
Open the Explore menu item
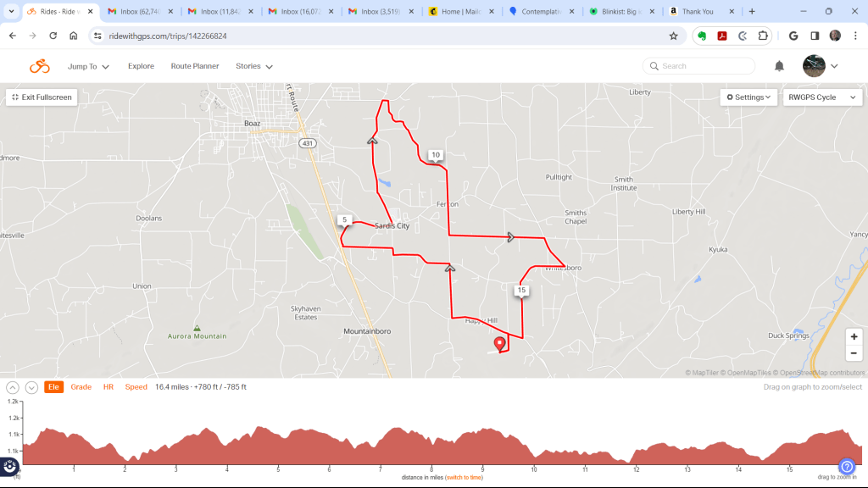coord(142,66)
